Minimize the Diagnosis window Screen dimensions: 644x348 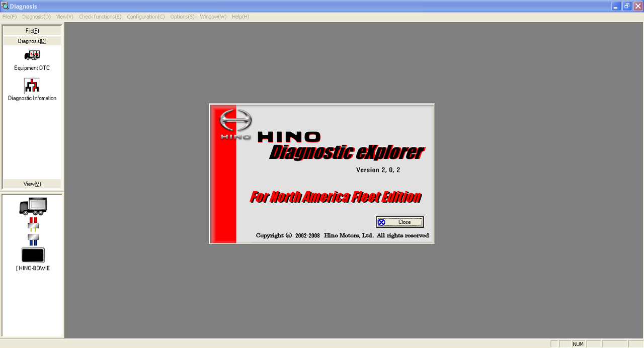point(616,6)
